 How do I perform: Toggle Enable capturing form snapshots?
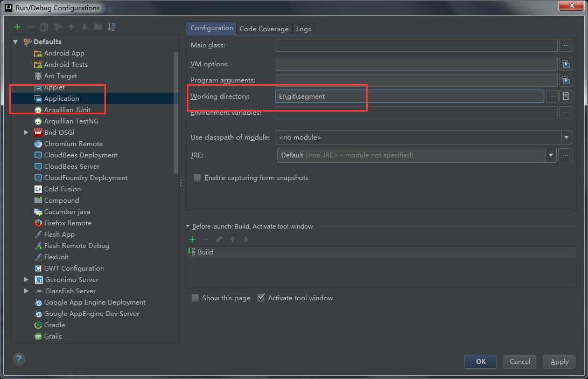[x=197, y=178]
